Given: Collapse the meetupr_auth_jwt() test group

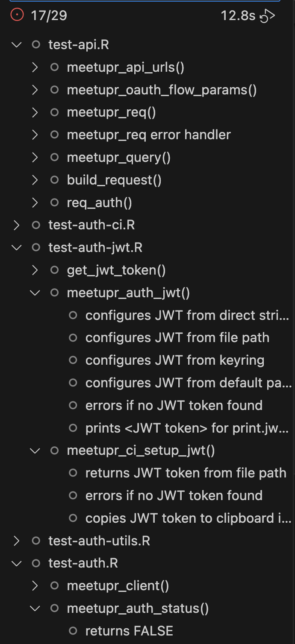Looking at the screenshot, I should pos(35,293).
